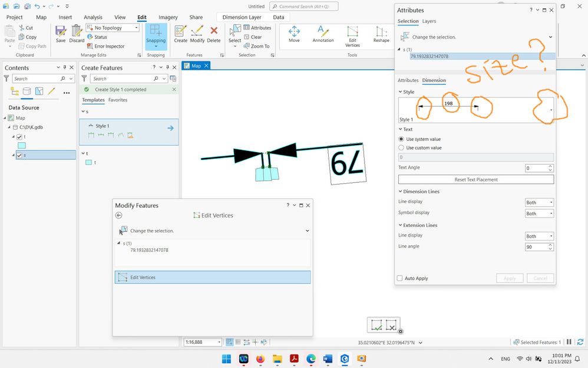Click the Apply button in Attributes pane
The height and width of the screenshot is (368, 588).
(x=510, y=278)
